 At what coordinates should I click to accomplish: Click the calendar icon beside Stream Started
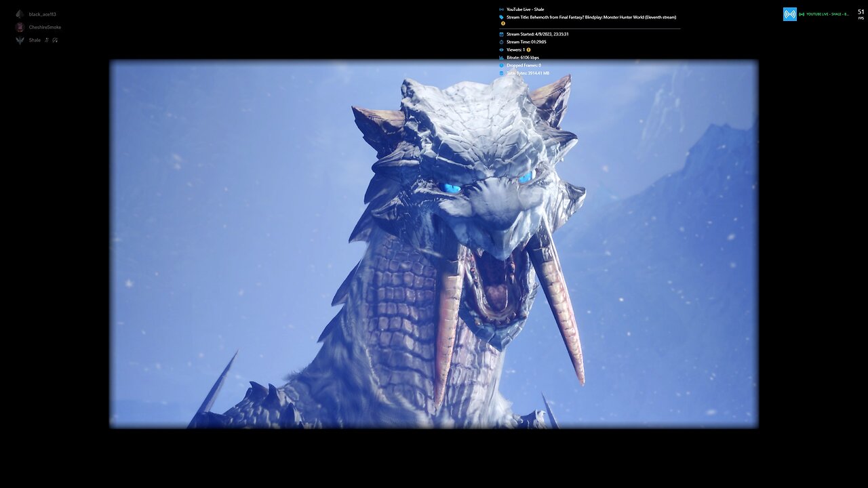pos(502,34)
